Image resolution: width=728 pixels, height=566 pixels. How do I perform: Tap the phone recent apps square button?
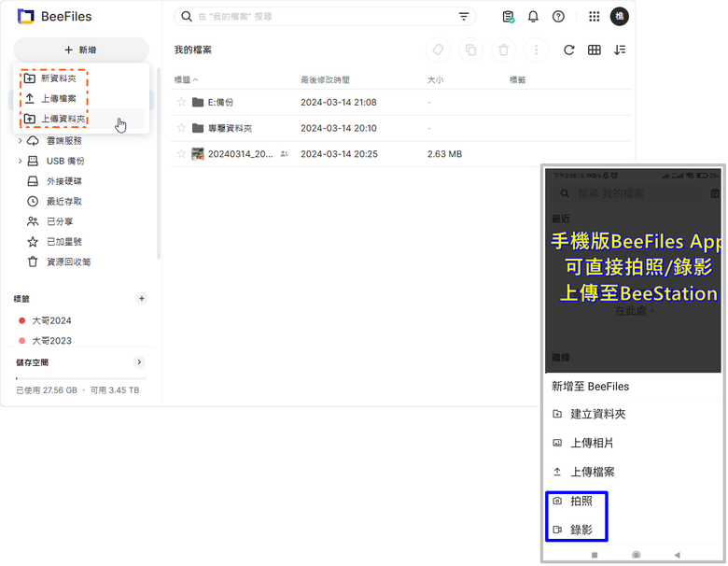(595, 555)
